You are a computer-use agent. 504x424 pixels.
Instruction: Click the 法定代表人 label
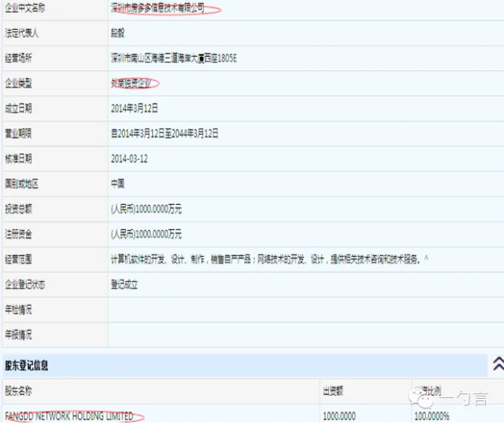(21, 33)
